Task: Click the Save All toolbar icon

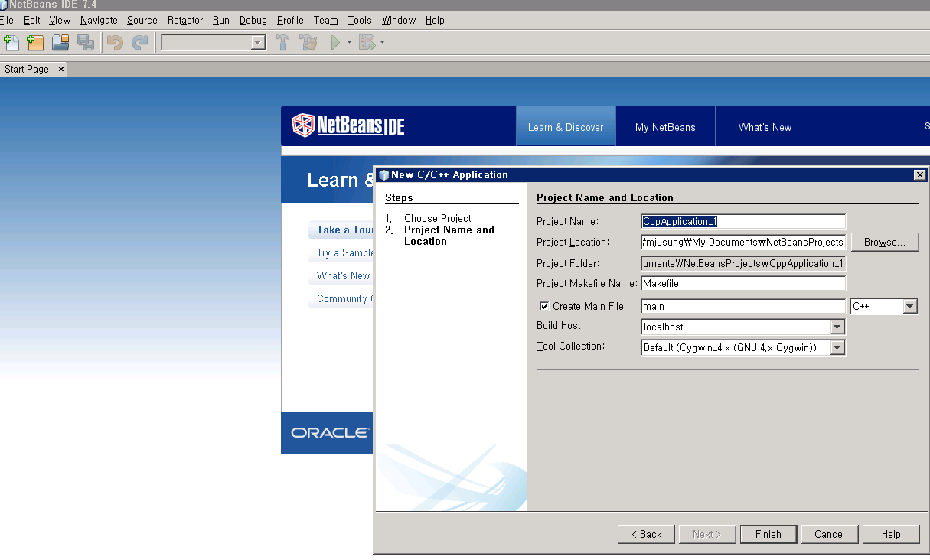Action: click(x=86, y=43)
